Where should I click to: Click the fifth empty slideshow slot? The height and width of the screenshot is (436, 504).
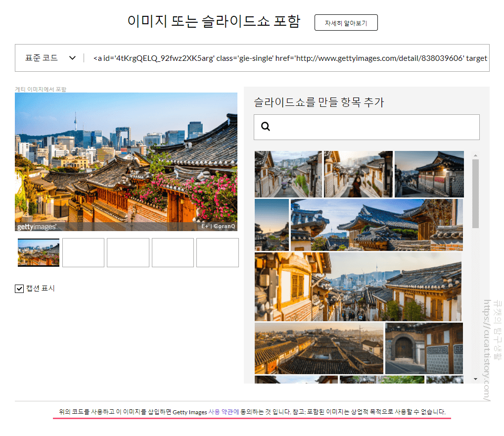pos(218,253)
